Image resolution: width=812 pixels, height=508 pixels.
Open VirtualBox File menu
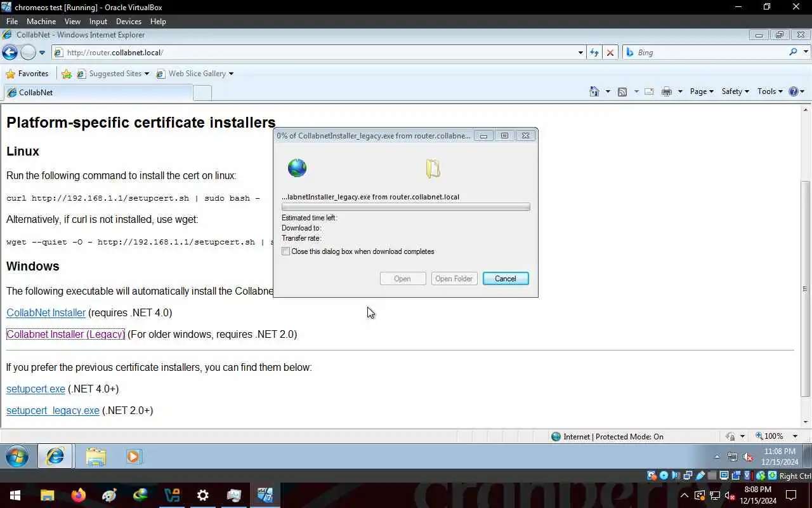tap(12, 22)
